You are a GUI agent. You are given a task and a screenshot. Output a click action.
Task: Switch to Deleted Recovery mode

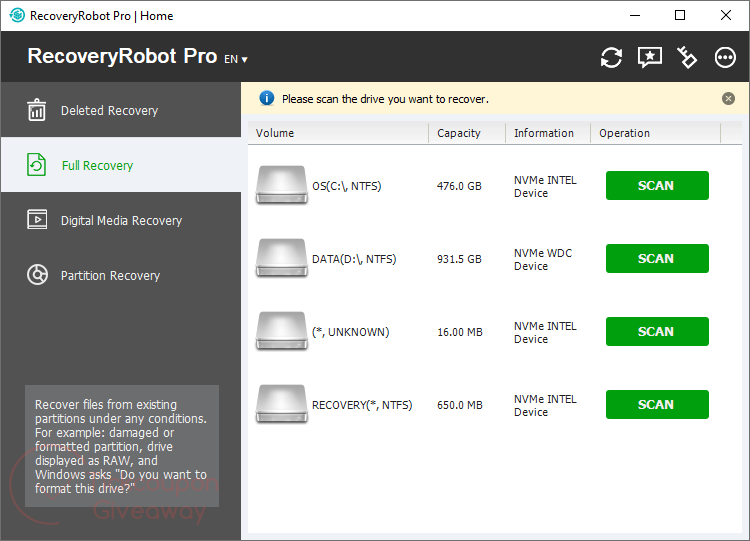(121, 110)
